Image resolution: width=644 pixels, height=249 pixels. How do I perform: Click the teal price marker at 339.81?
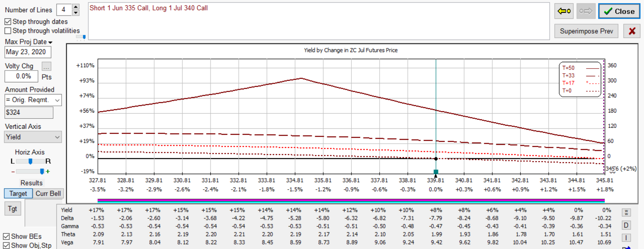click(436, 172)
